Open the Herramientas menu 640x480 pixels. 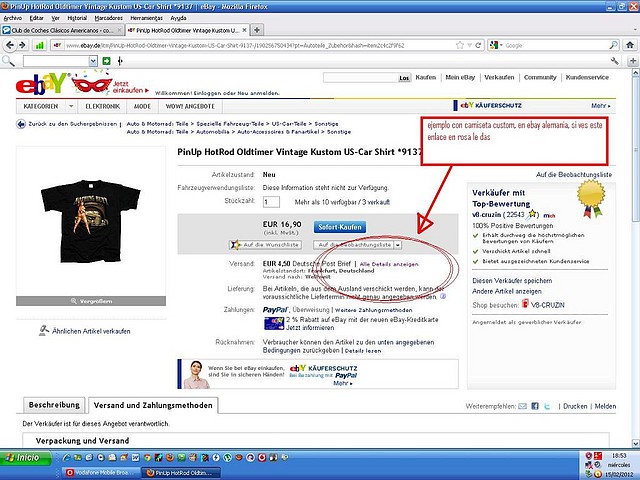pos(147,18)
